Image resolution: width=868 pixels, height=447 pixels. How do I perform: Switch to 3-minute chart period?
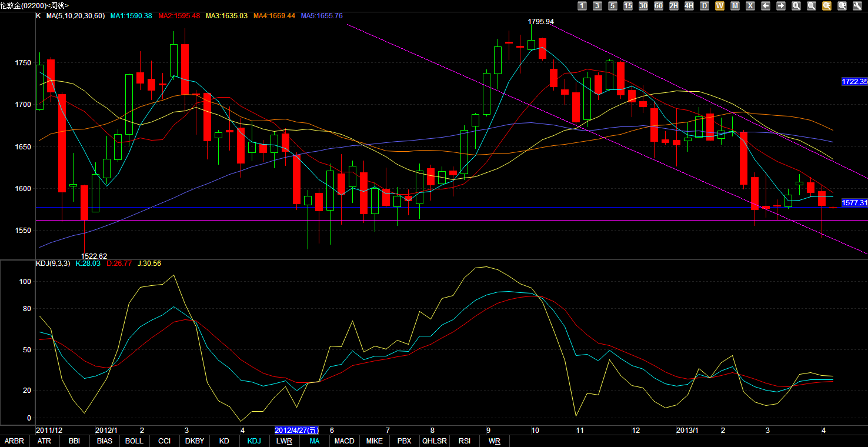point(597,6)
